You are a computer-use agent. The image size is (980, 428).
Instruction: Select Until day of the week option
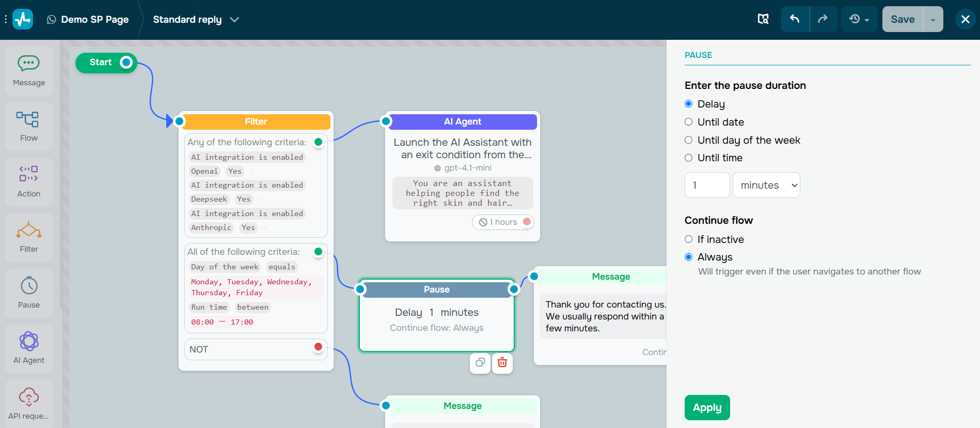click(x=688, y=140)
